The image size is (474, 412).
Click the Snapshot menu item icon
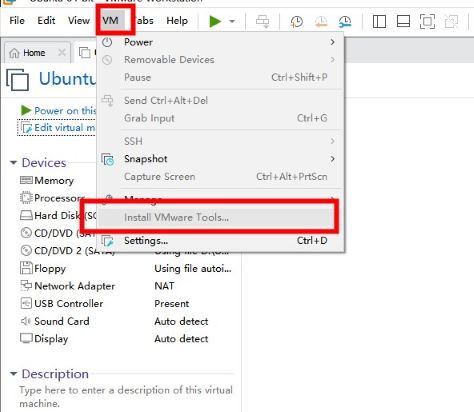coord(108,159)
